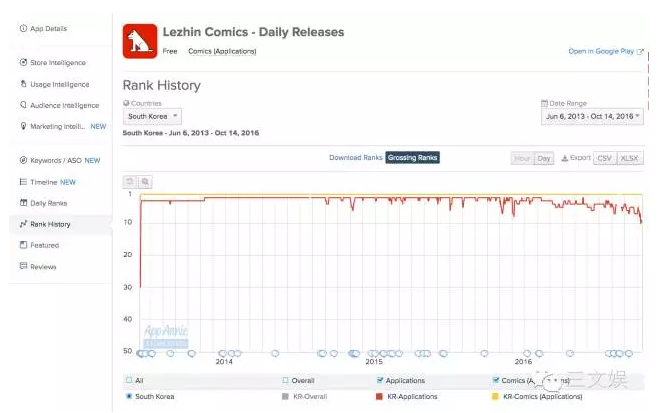Click the globe icon by Countries

[x=126, y=103]
